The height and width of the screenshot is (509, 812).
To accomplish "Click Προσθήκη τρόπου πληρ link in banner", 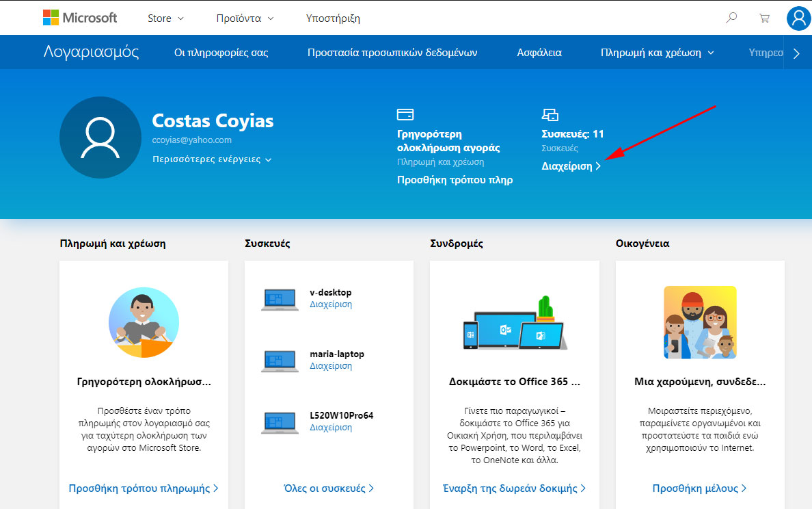I will point(455,180).
